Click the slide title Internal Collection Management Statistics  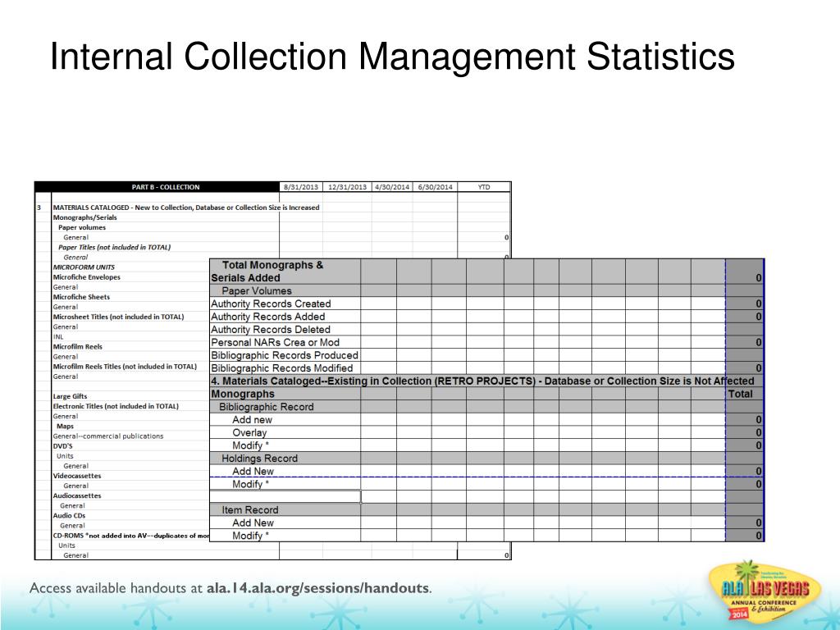[x=392, y=57]
